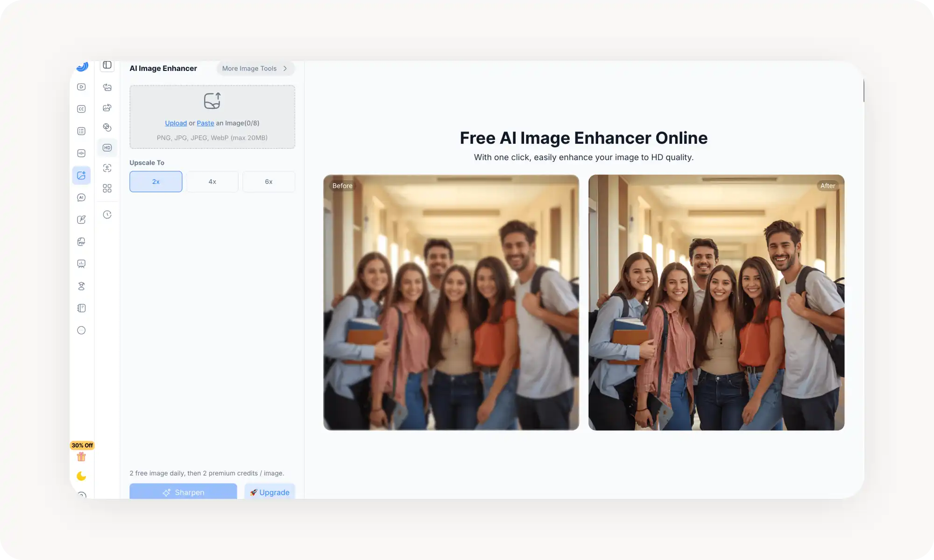The height and width of the screenshot is (560, 934).
Task: Click the Upload link to add an image
Action: tap(176, 123)
